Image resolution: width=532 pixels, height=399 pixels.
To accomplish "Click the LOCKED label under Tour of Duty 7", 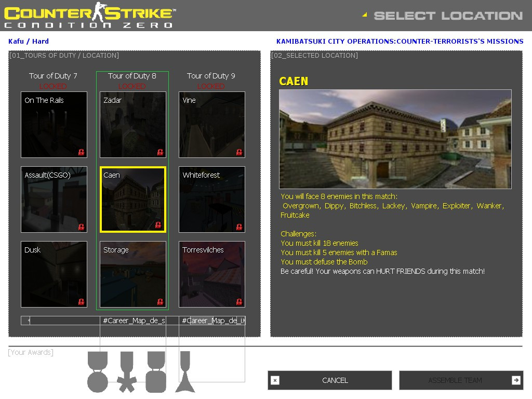I will coord(53,86).
